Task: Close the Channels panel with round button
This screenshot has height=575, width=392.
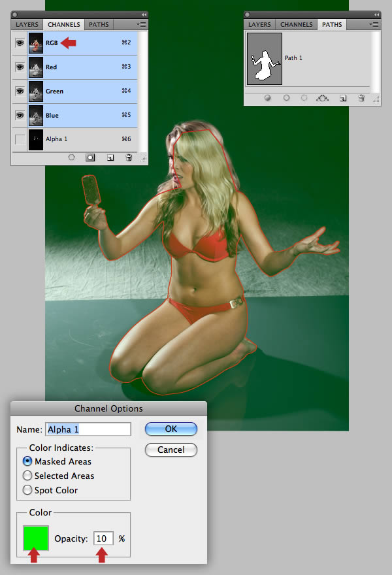Action: pyautogui.click(x=15, y=14)
